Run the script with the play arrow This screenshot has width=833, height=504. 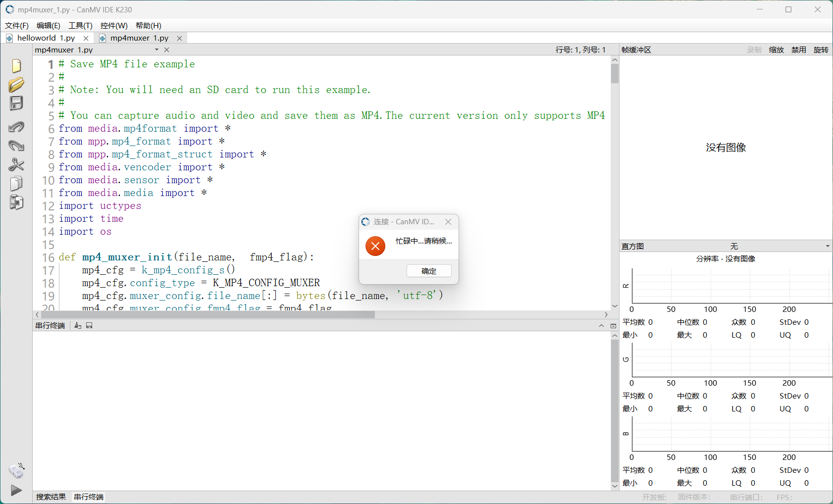[16, 490]
